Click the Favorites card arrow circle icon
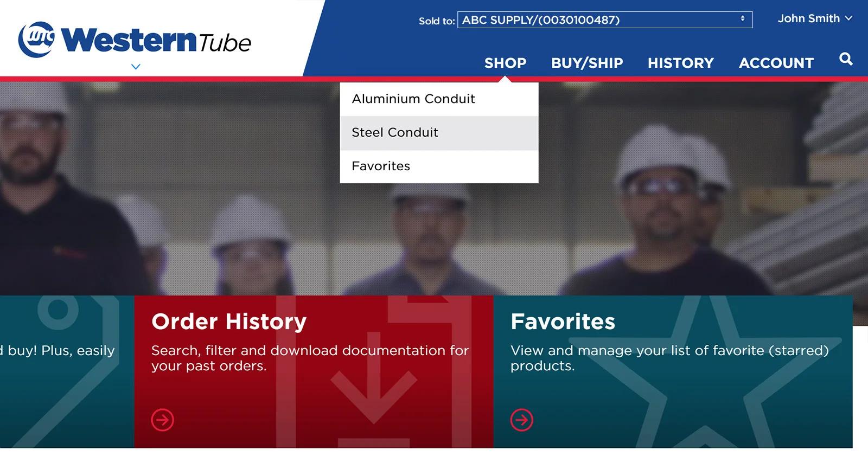 pyautogui.click(x=521, y=420)
